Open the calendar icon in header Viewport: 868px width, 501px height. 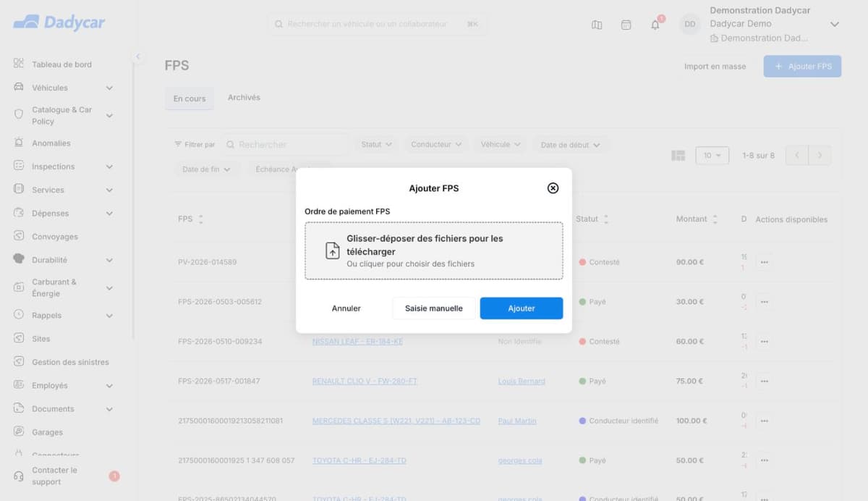626,25
